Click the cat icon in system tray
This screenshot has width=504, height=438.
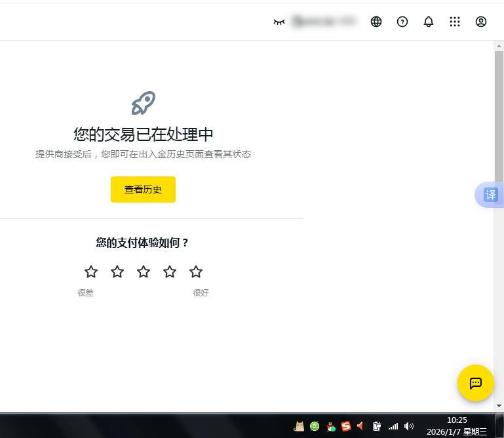[x=299, y=426]
